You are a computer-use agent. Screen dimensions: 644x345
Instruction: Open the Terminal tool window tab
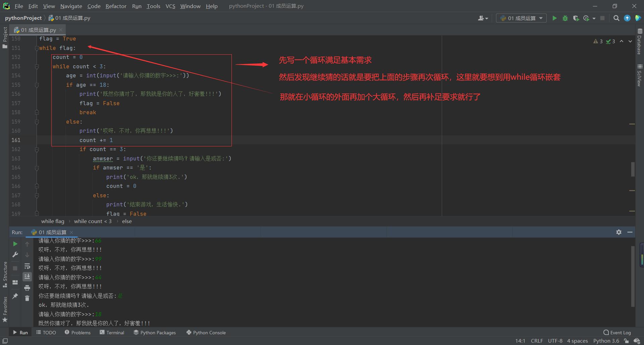(x=112, y=332)
